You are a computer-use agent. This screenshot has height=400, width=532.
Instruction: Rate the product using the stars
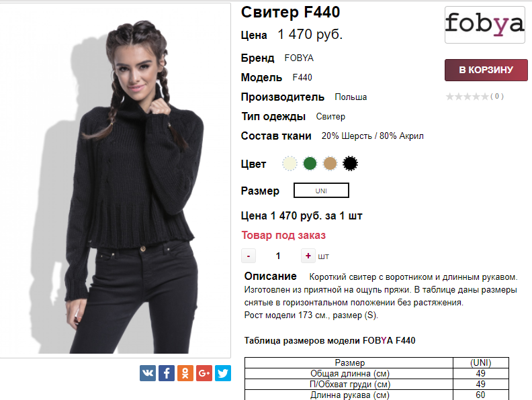click(x=468, y=97)
